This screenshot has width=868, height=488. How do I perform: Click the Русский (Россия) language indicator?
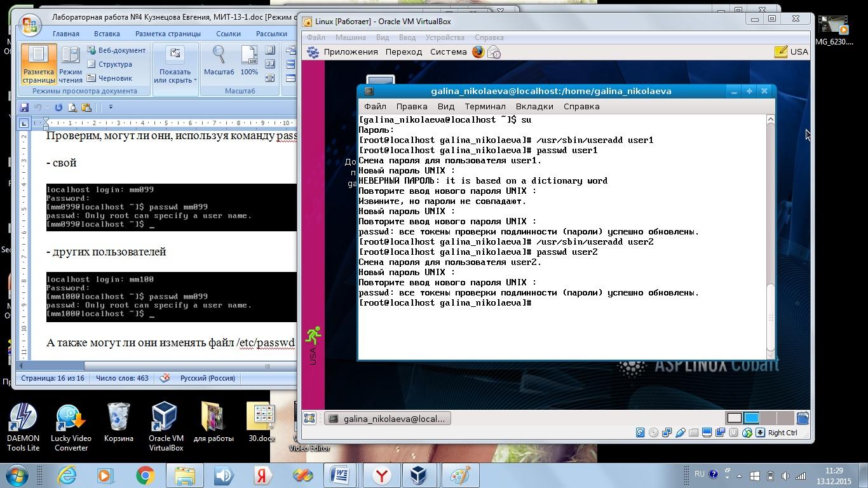(208, 378)
